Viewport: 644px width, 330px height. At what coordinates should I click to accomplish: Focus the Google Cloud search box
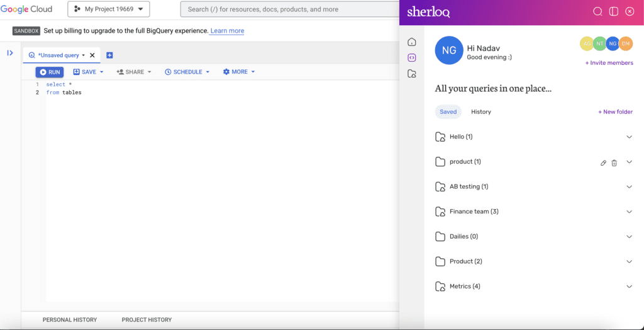[x=289, y=9]
